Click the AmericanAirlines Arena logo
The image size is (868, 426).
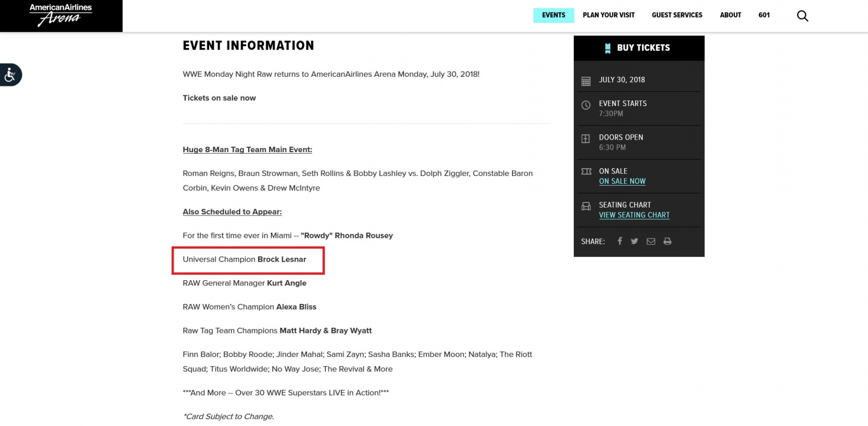coord(61,15)
